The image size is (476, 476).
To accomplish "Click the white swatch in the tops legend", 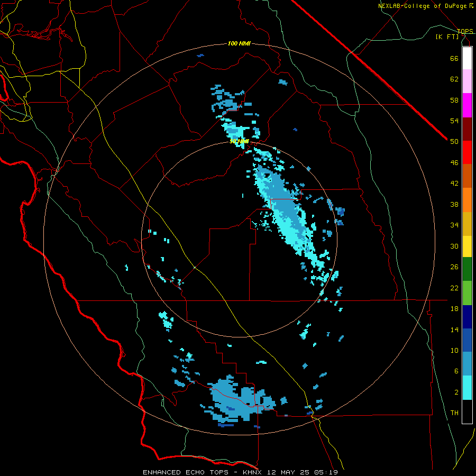I will 467,58.
